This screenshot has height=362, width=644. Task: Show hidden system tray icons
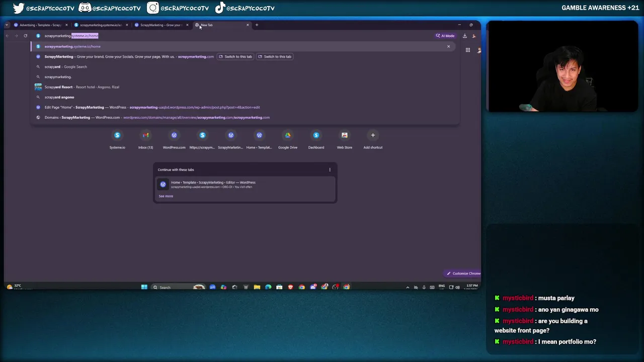tap(408, 287)
